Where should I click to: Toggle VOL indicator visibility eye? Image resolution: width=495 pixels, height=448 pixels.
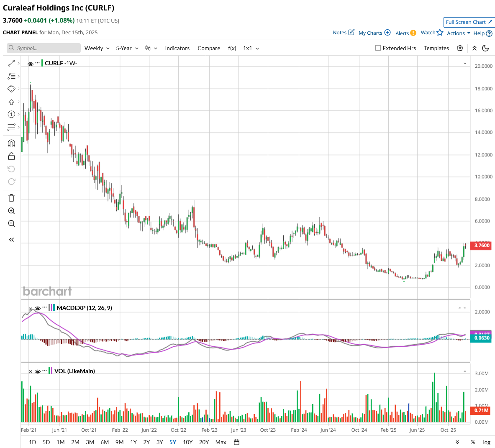pos(38,371)
